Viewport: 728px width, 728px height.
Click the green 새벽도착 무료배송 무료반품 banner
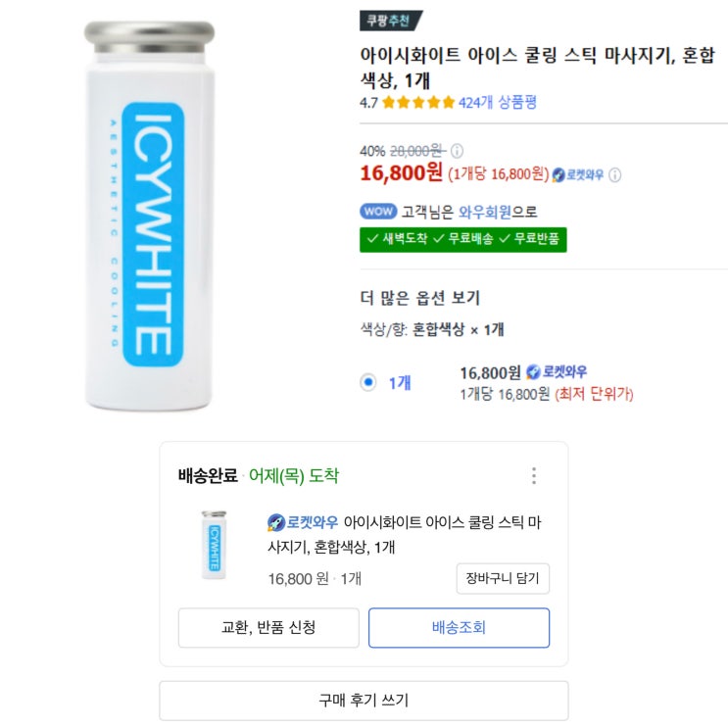463,239
